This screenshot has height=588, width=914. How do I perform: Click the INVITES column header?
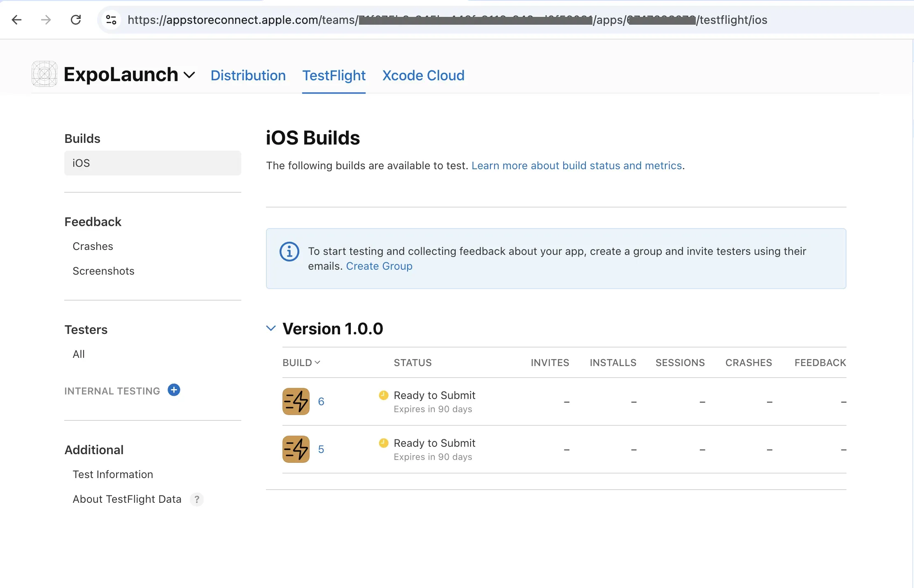pyautogui.click(x=550, y=363)
